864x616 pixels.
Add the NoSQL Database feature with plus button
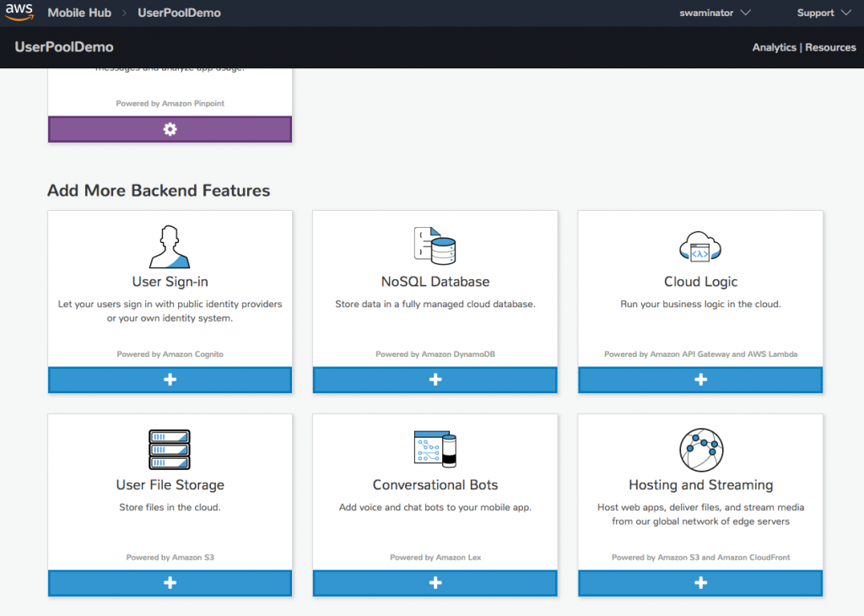point(435,380)
